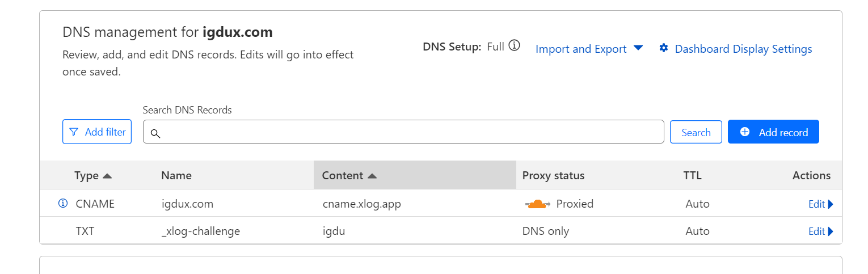Click the Name column header
868x274 pixels.
(x=176, y=175)
